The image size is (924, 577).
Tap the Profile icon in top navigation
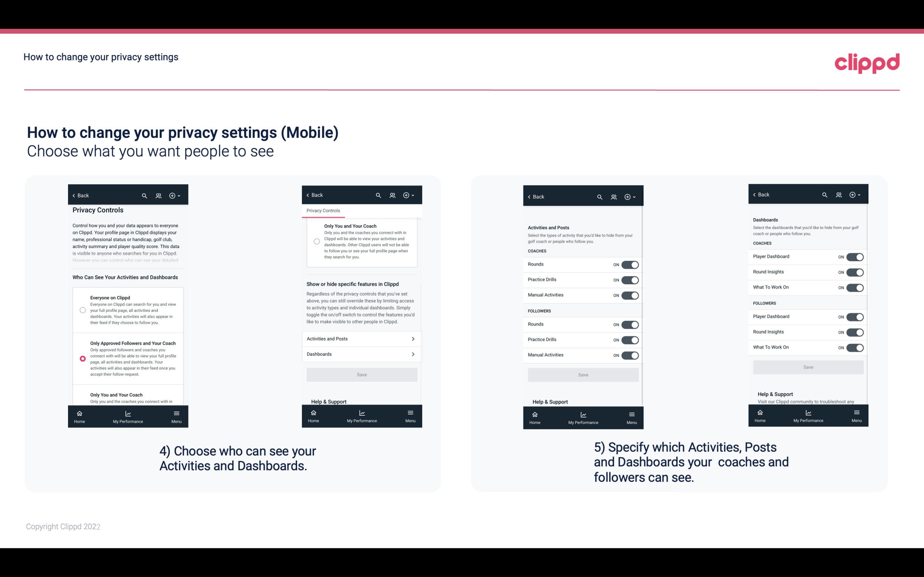pyautogui.click(x=158, y=196)
